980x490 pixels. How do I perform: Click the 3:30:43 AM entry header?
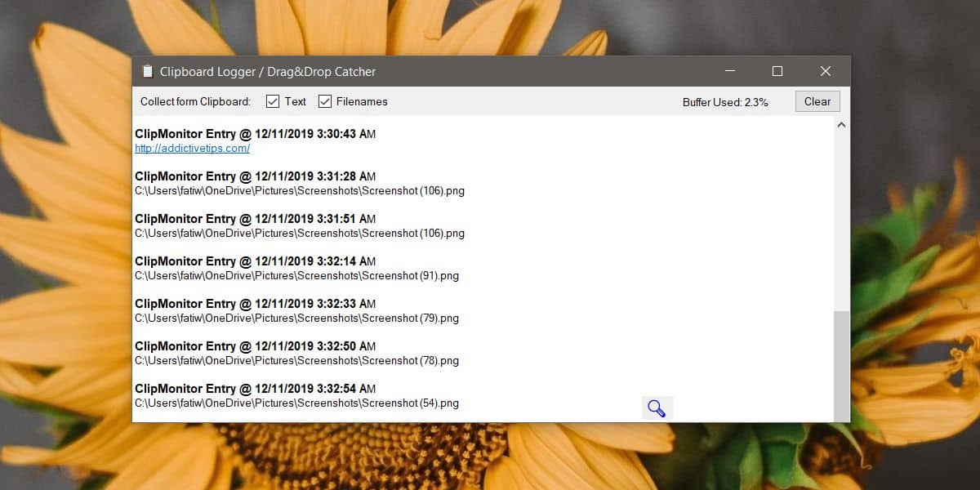coord(255,134)
